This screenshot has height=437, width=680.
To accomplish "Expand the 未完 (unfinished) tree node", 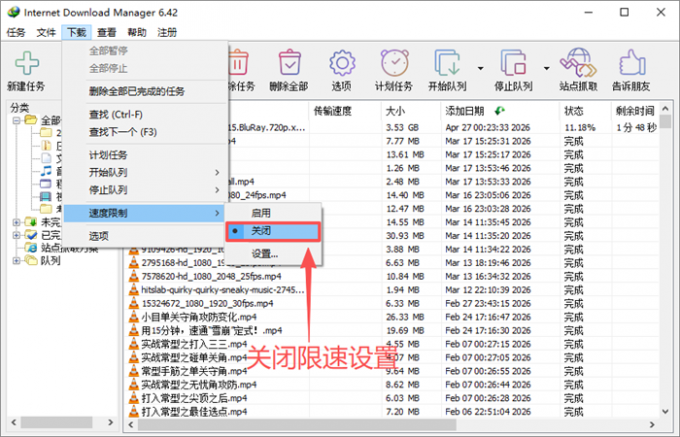I will point(16,222).
